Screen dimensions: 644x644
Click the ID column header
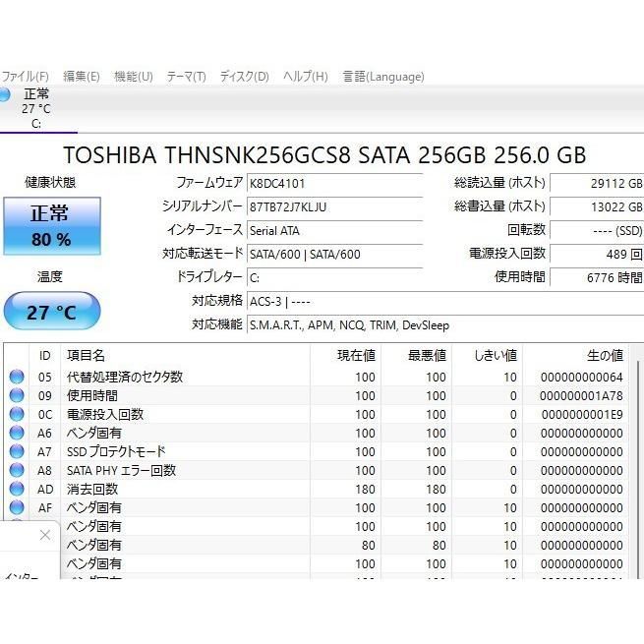point(45,355)
